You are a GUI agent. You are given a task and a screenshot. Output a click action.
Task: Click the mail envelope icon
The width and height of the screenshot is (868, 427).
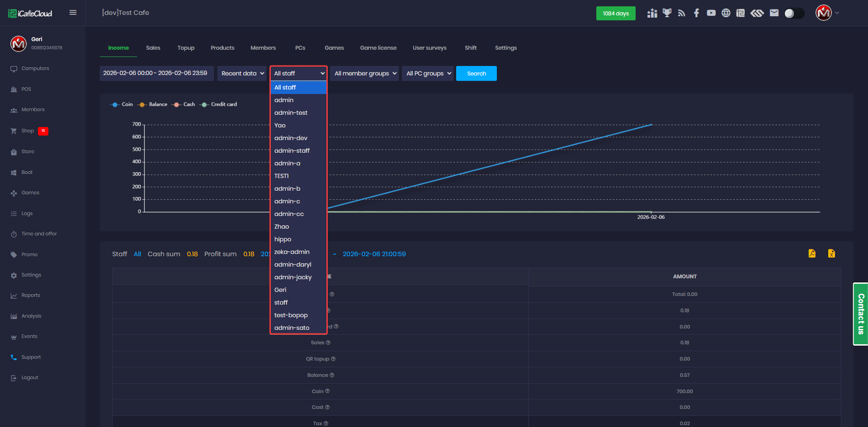click(774, 13)
